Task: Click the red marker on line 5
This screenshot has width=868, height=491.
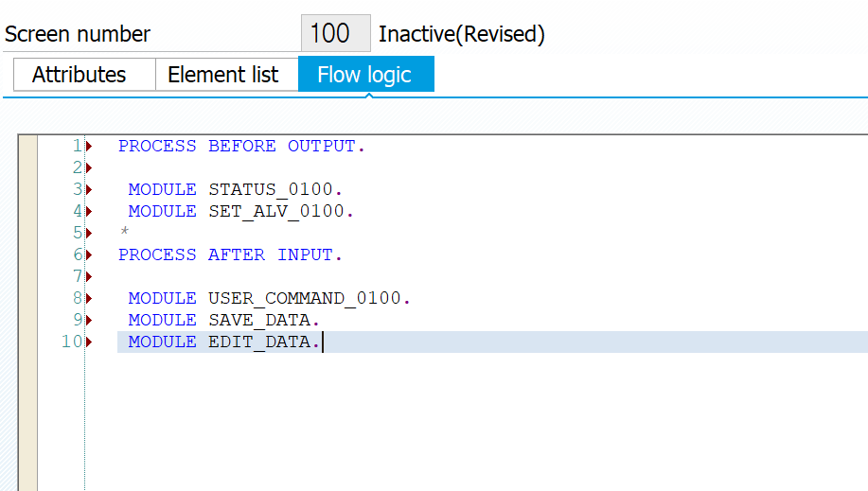Action: coord(89,233)
